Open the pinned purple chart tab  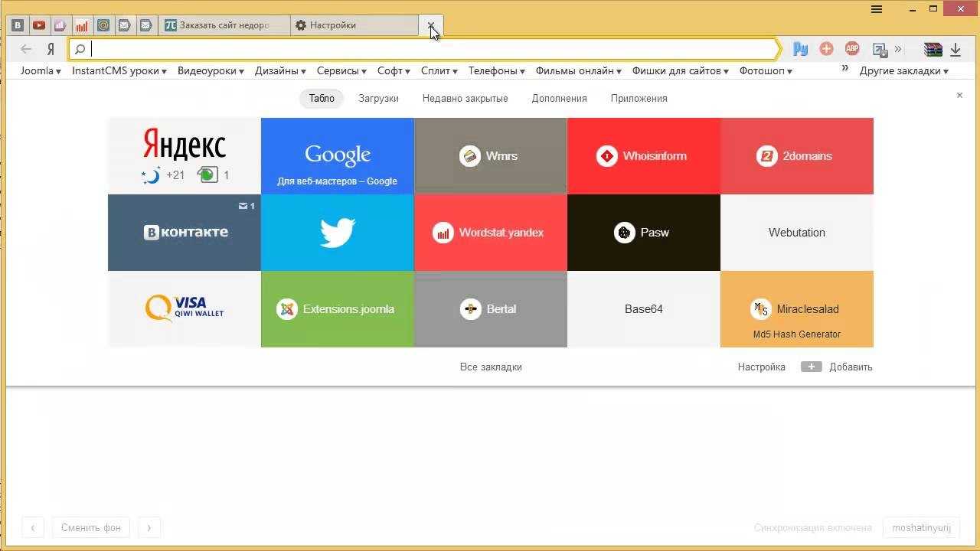60,25
